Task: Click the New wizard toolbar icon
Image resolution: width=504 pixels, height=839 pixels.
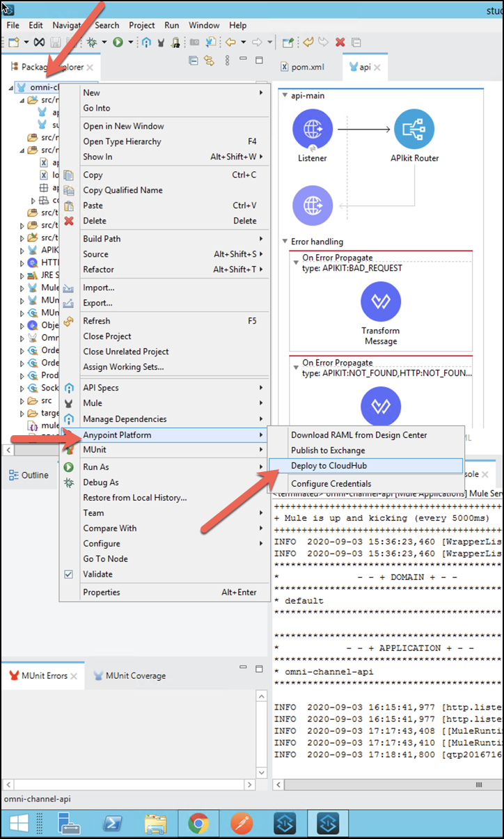Action: coord(13,42)
